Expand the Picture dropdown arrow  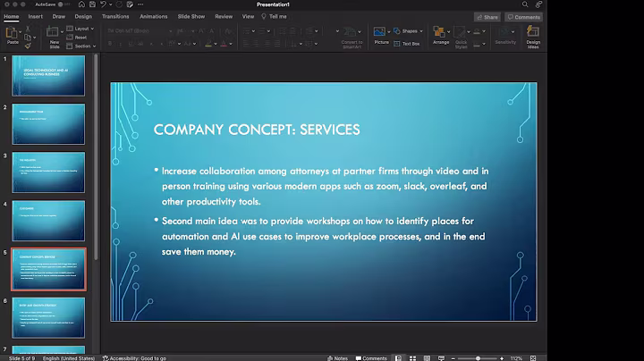[x=388, y=32]
